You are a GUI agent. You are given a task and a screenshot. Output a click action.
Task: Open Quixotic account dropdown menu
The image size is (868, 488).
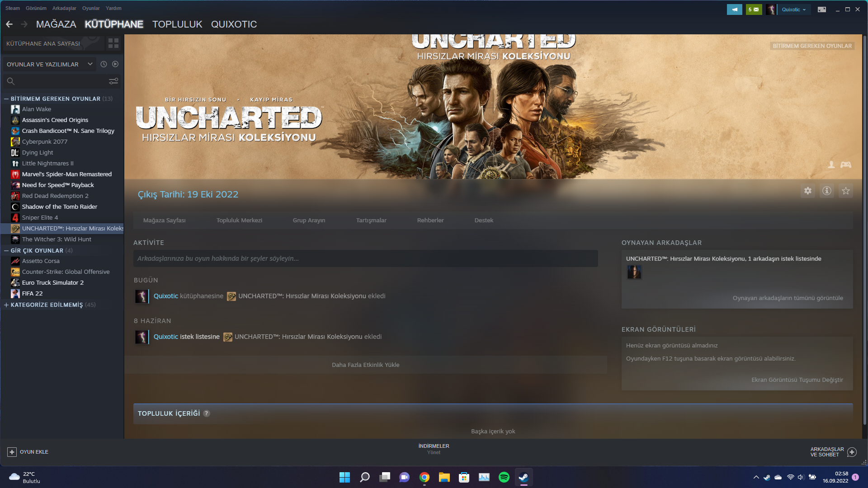793,9
